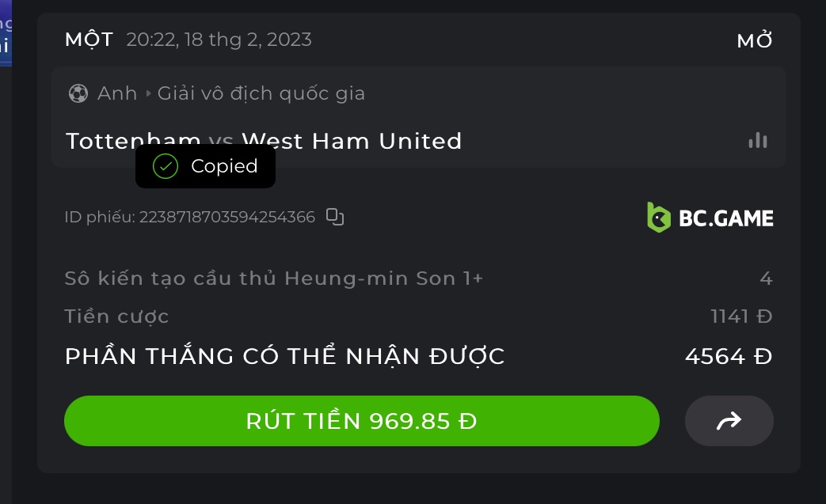Click the green checkmark in Copied toast
826x504 pixels.
(x=166, y=166)
